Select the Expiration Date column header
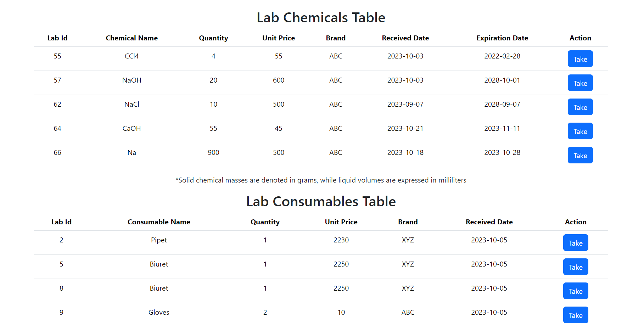The height and width of the screenshot is (325, 644). tap(502, 38)
